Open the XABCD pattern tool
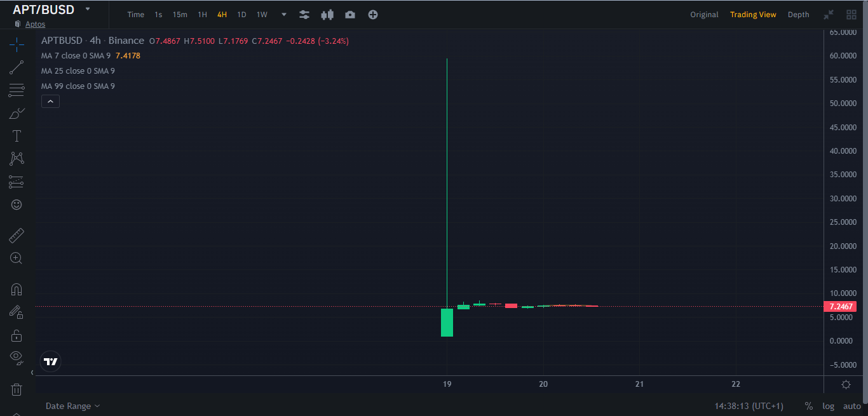This screenshot has width=868, height=416. (17, 159)
